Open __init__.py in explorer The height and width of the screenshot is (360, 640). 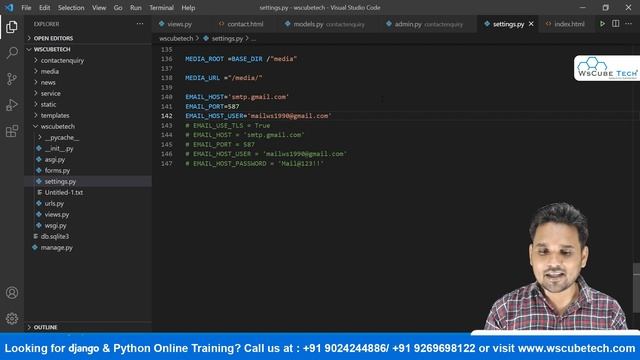[x=88, y=148]
